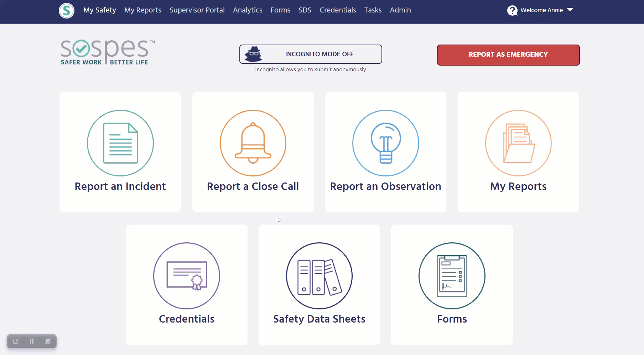Click the Safety Data Sheets binders icon

(319, 276)
